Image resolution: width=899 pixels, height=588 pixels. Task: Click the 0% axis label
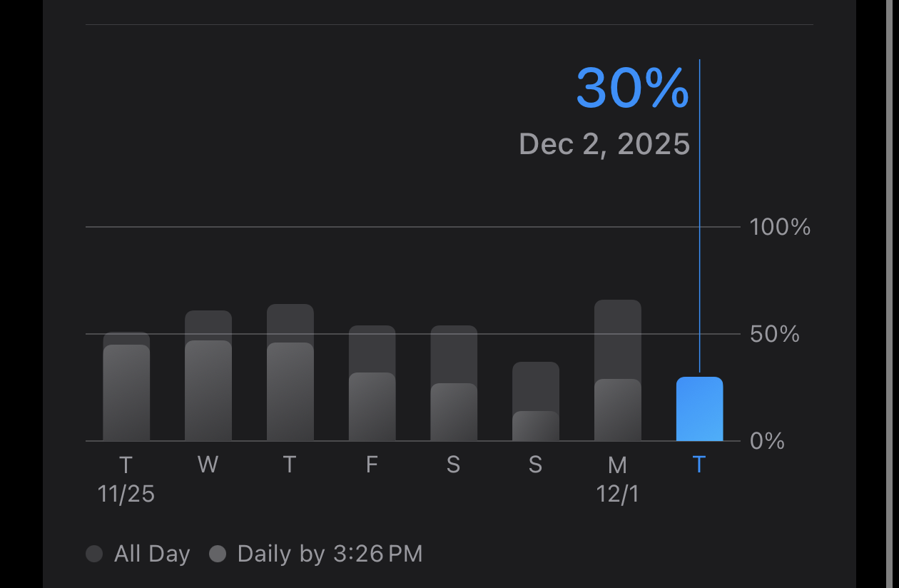click(768, 441)
